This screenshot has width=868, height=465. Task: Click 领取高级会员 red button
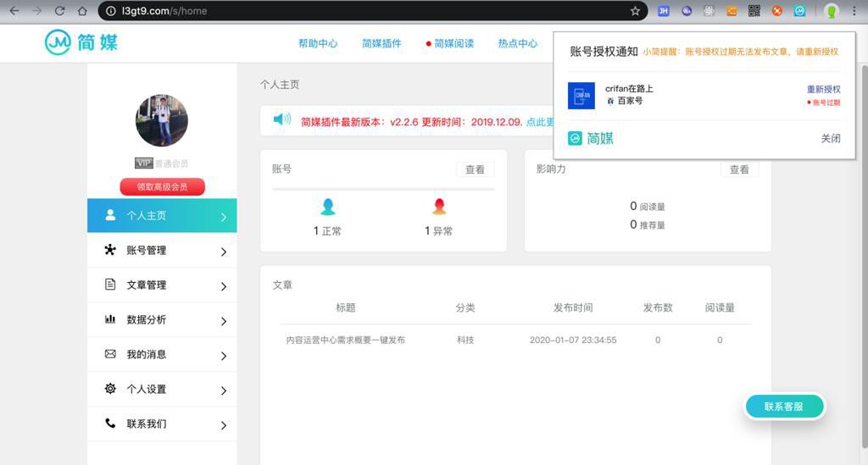tap(162, 187)
